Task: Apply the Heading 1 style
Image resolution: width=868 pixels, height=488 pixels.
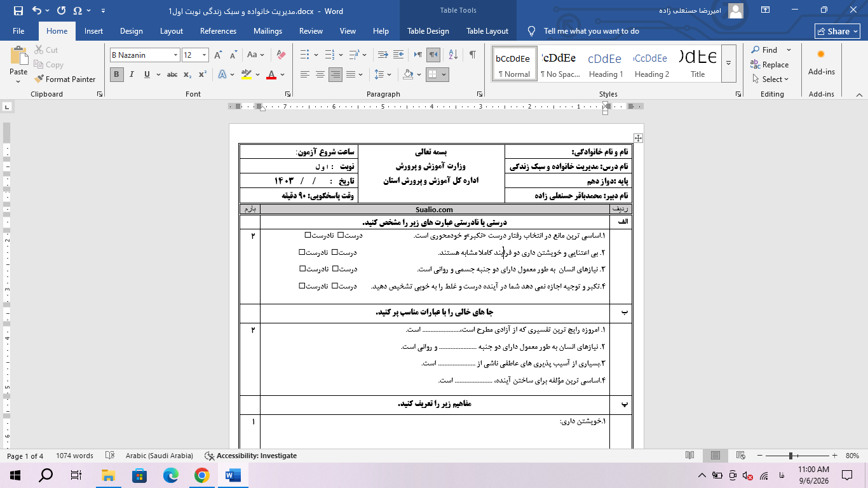Action: coord(605,63)
